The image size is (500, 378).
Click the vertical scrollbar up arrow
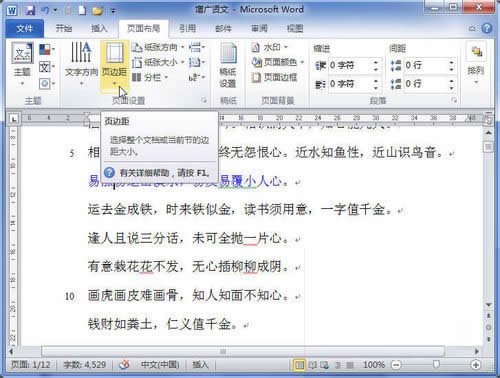pyautogui.click(x=489, y=133)
